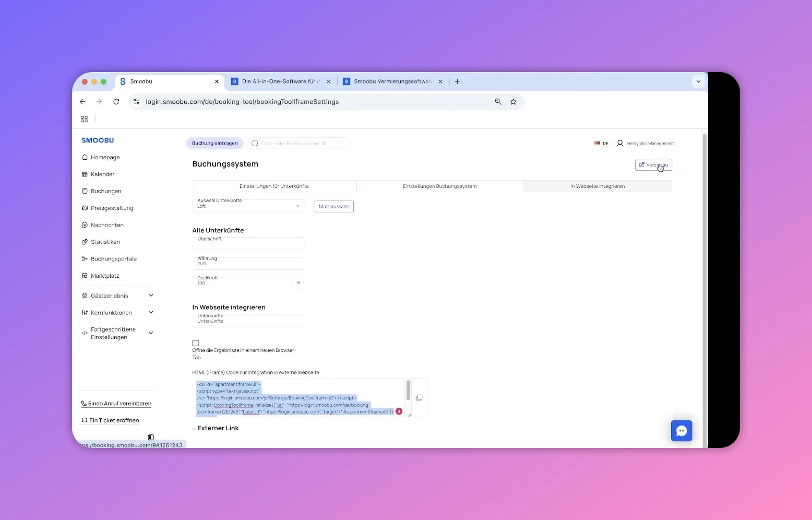Image resolution: width=812 pixels, height=520 pixels.
Task: Click the Überschrift input field
Action: [248, 244]
